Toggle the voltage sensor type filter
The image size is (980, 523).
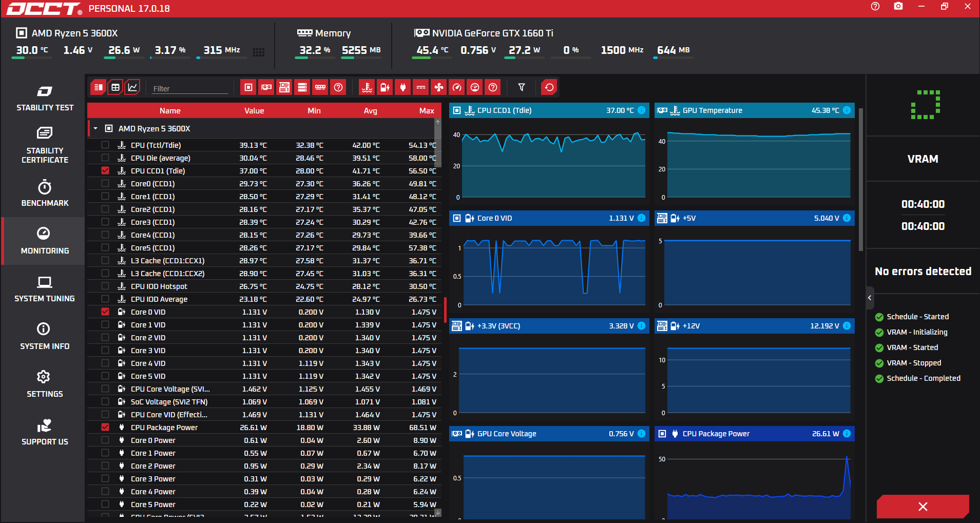pyautogui.click(x=385, y=87)
